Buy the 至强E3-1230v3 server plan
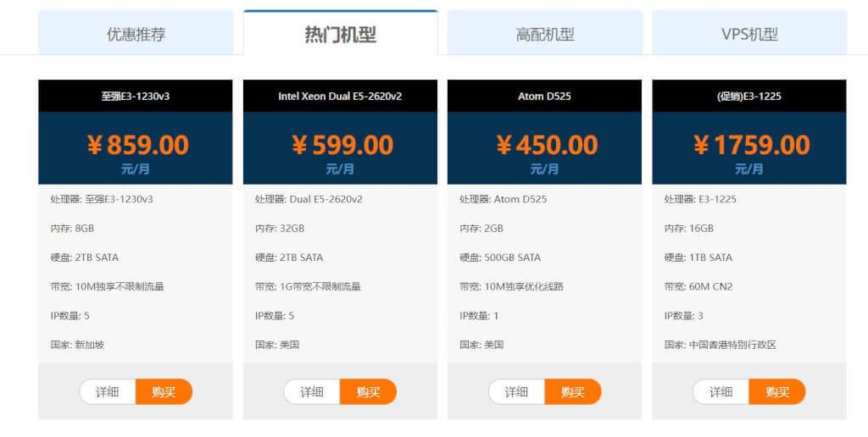Viewport: 868px width, 437px height. click(x=164, y=391)
